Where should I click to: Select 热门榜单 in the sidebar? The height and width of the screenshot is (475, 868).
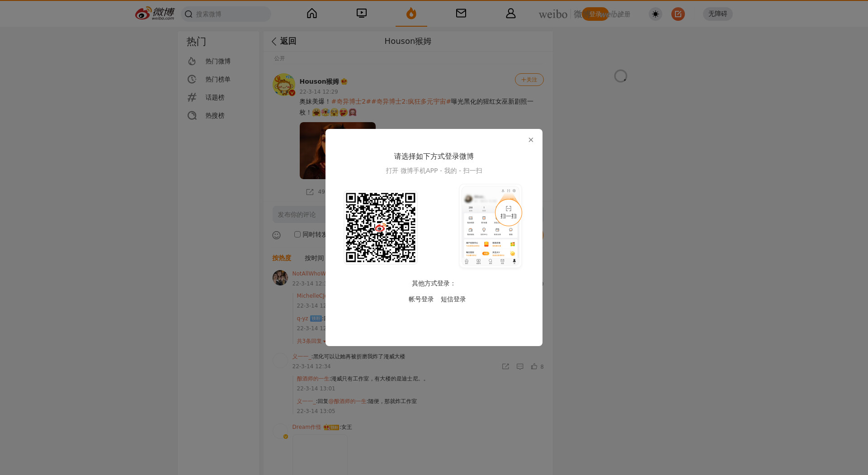218,79
